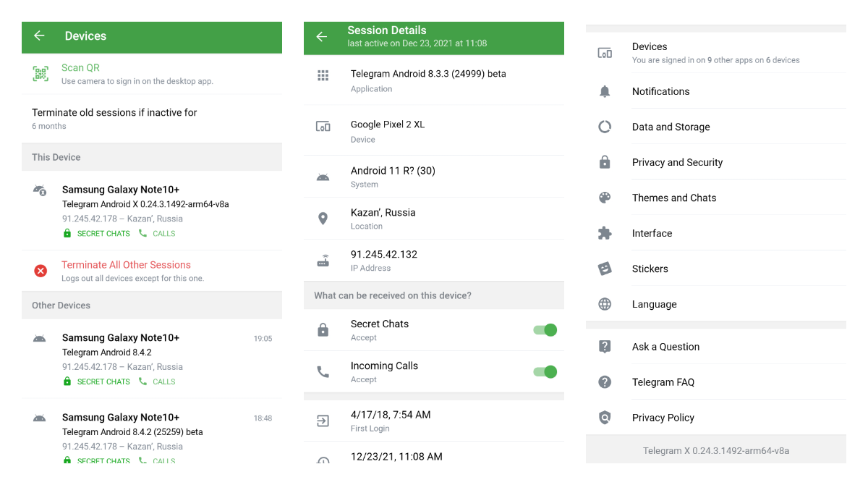Click the Application grid icon

[323, 75]
